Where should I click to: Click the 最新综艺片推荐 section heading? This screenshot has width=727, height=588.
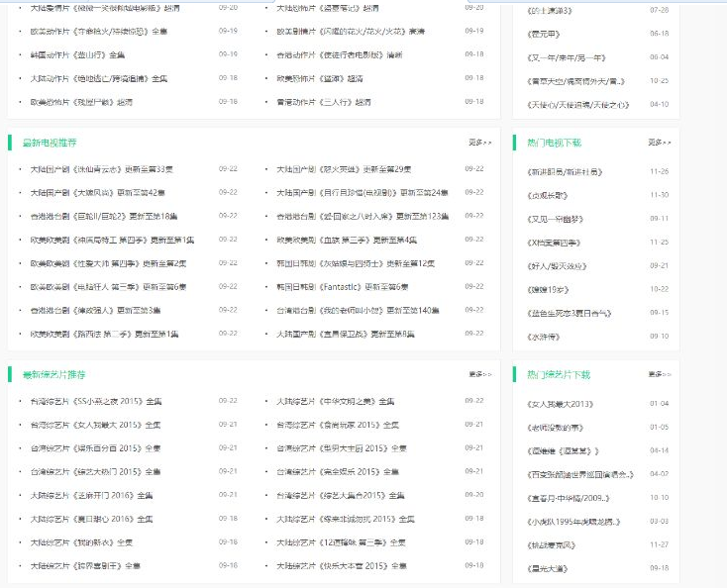(54, 374)
